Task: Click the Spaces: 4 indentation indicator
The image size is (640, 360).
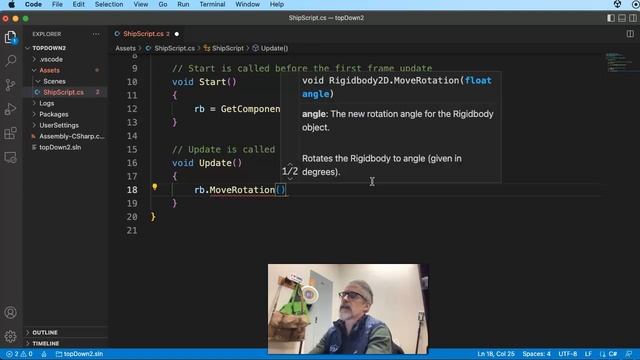Action: [x=536, y=354]
